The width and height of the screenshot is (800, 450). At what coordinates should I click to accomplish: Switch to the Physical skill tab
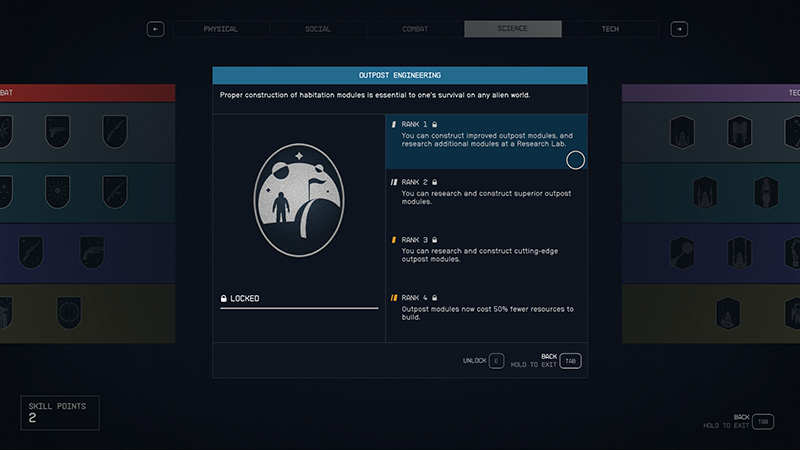[x=221, y=29]
